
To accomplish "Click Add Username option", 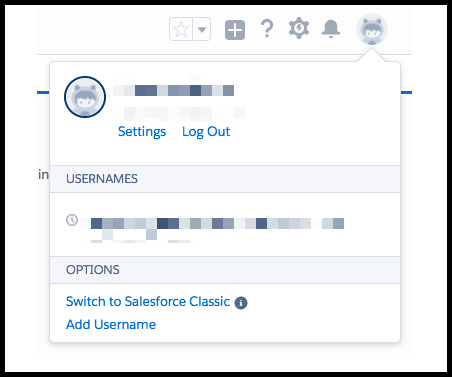I will [x=111, y=324].
